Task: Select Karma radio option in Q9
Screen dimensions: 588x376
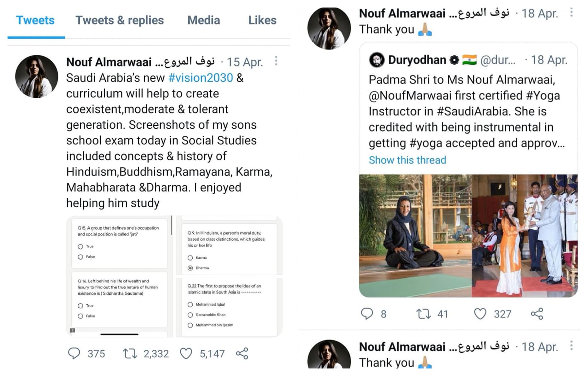Action: click(190, 258)
